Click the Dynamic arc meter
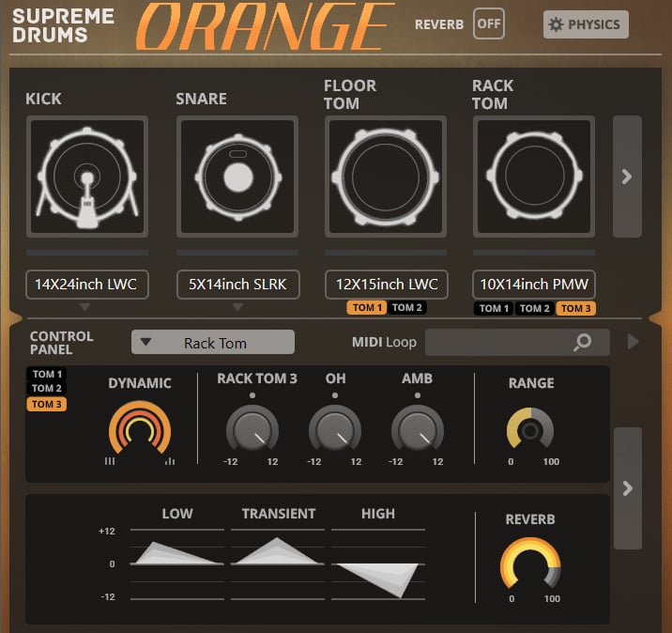The height and width of the screenshot is (633, 672). [x=139, y=428]
